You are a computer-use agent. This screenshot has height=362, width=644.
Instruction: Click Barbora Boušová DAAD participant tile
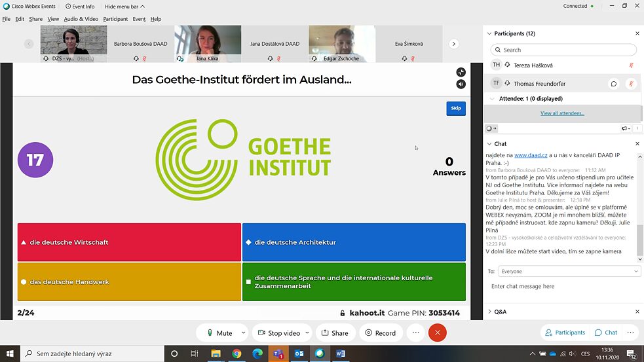point(140,43)
